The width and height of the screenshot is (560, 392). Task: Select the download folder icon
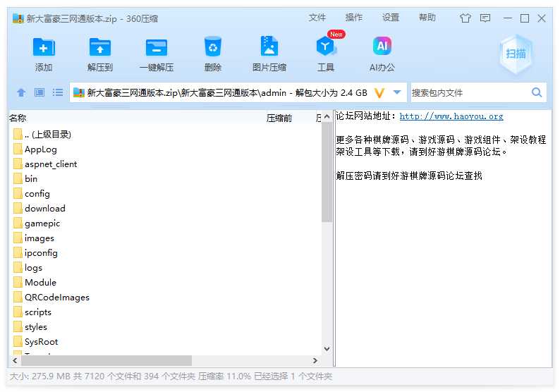pyautogui.click(x=18, y=208)
